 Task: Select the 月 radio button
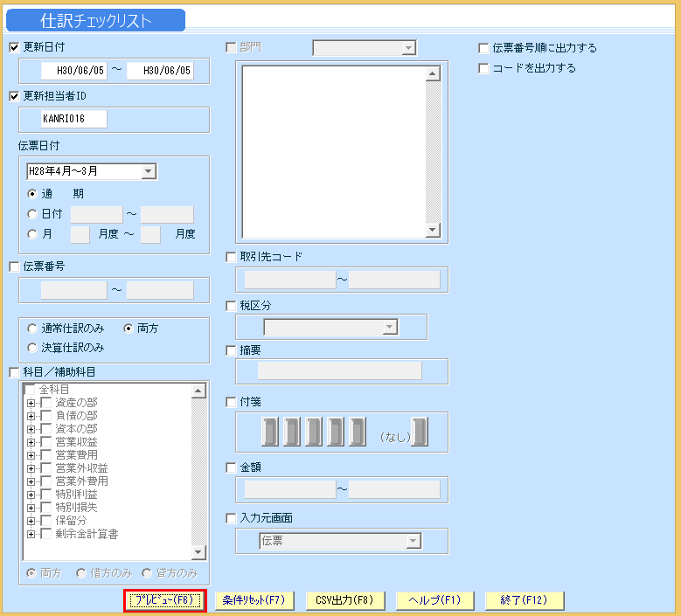pyautogui.click(x=32, y=234)
